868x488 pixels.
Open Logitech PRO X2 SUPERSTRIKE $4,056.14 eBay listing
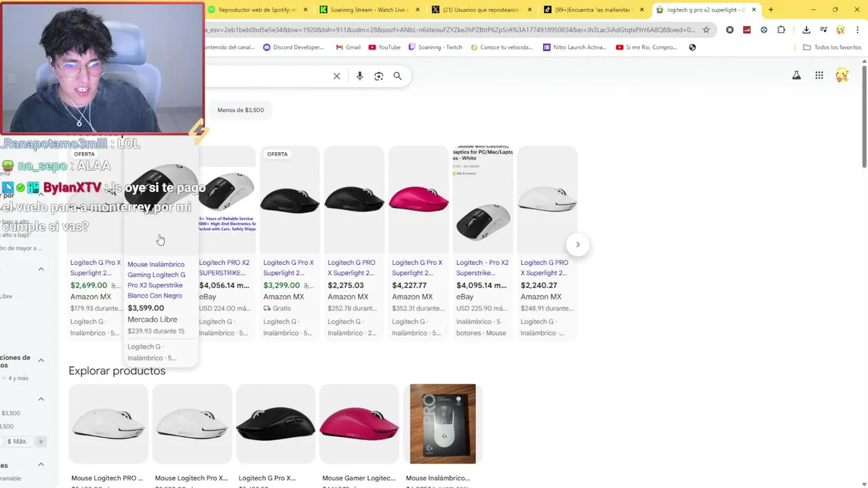(x=226, y=242)
